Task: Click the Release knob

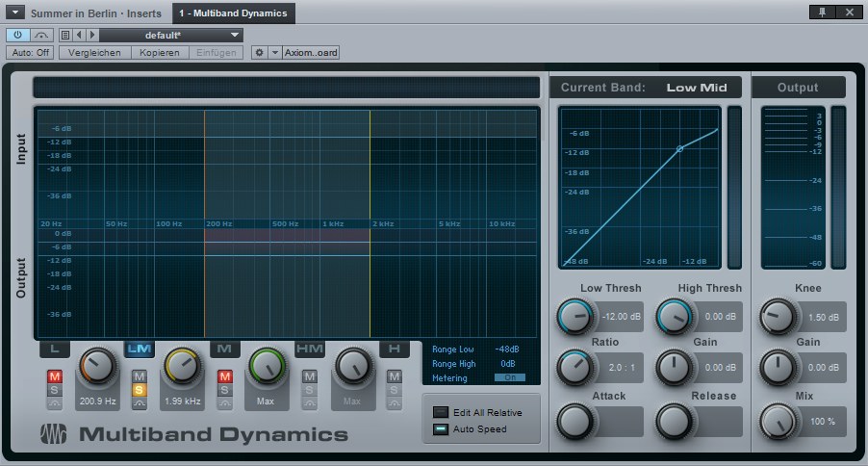Action: pos(675,421)
